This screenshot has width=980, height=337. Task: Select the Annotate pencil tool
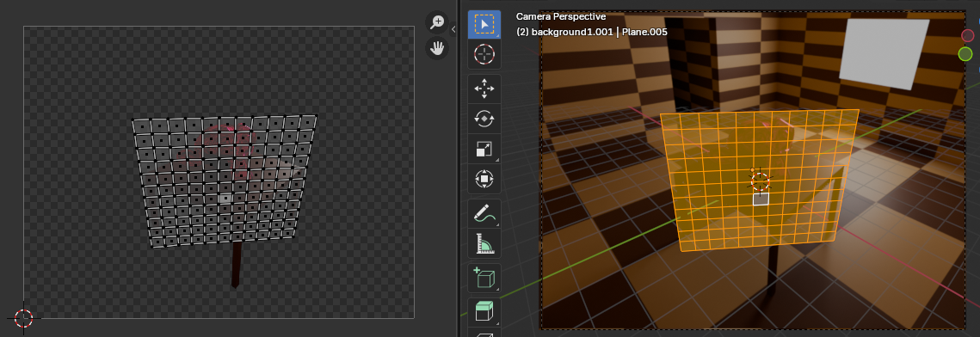pos(484,214)
